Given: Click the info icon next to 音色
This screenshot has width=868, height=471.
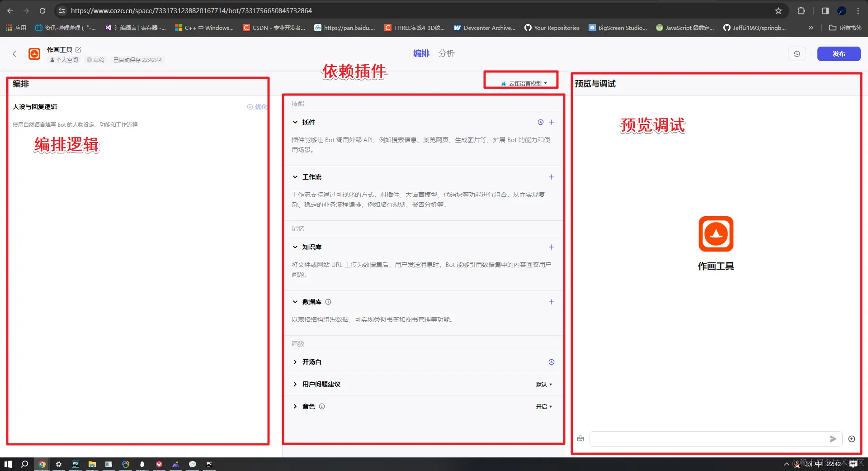Looking at the screenshot, I should click(322, 406).
